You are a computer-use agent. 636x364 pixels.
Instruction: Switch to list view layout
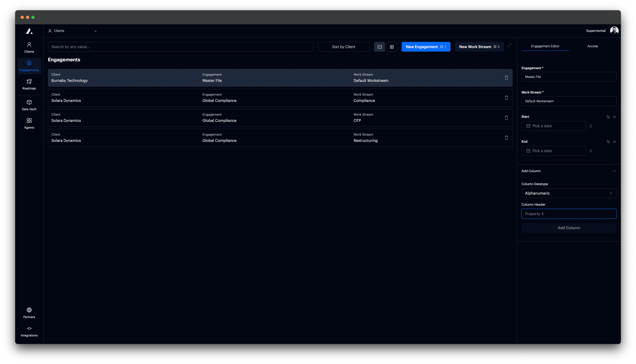pyautogui.click(x=380, y=46)
